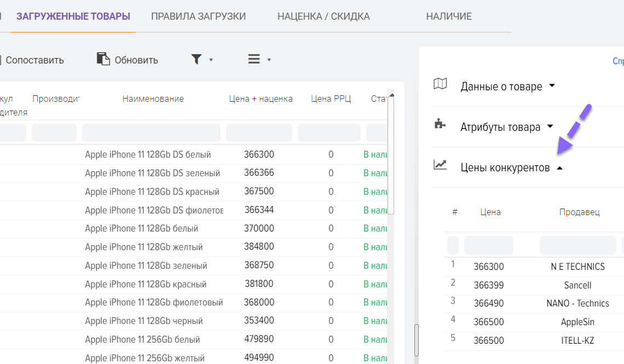
Task: Click the chart icon beside Цены конкурентов
Action: tap(440, 164)
